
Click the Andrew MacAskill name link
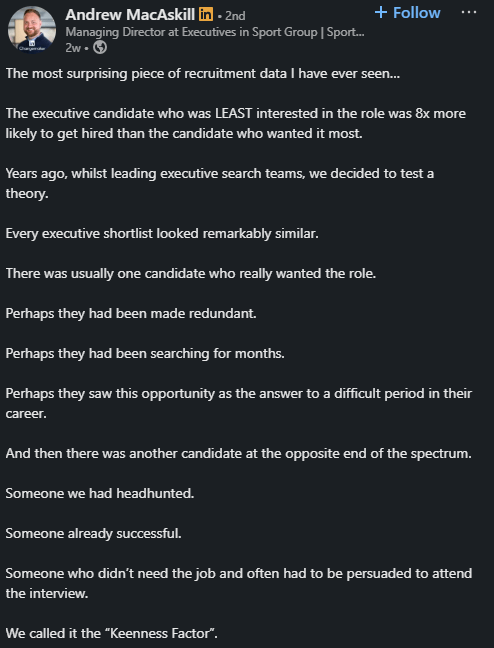tap(130, 15)
